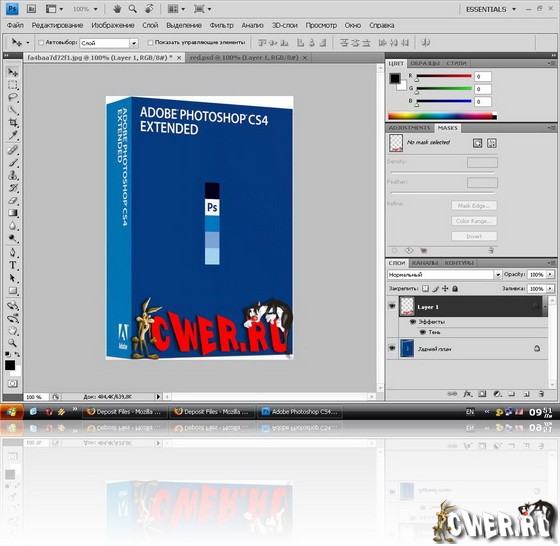Click the Color Range... button
Screen dimensions: 560x546
click(474, 221)
